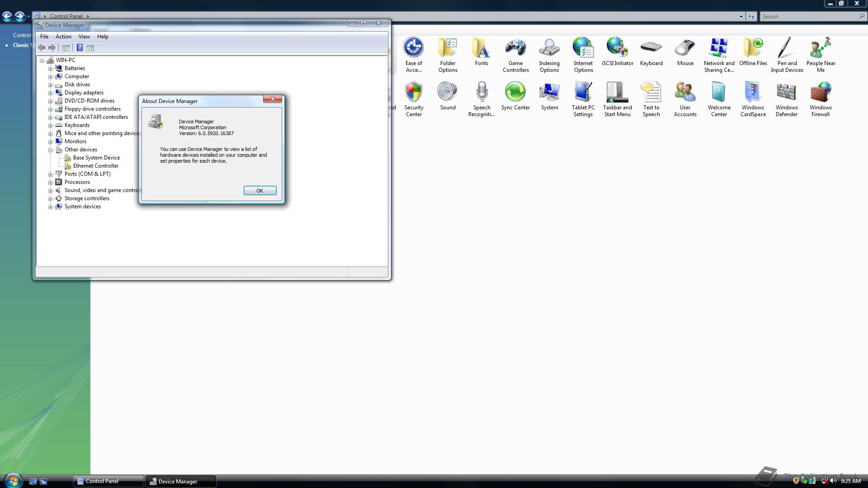Collapse the Other devices node

(51, 150)
